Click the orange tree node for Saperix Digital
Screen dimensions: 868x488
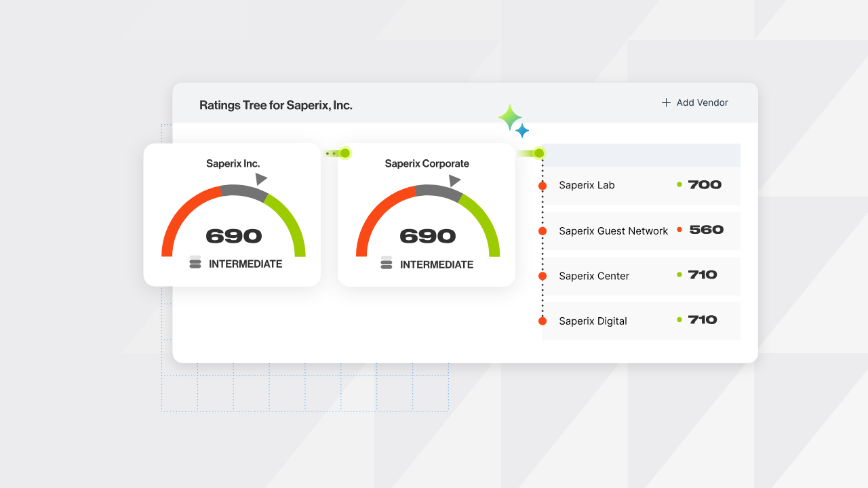click(x=542, y=321)
